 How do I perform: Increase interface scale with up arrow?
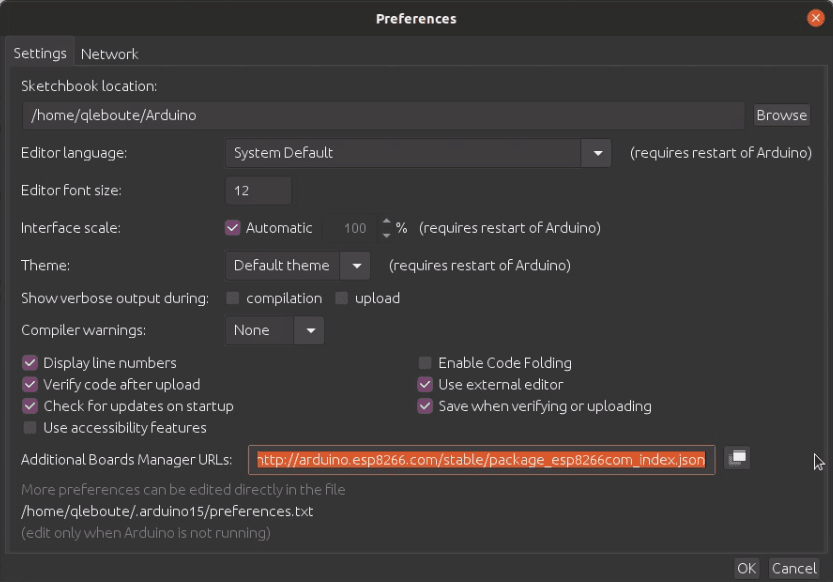coord(386,221)
